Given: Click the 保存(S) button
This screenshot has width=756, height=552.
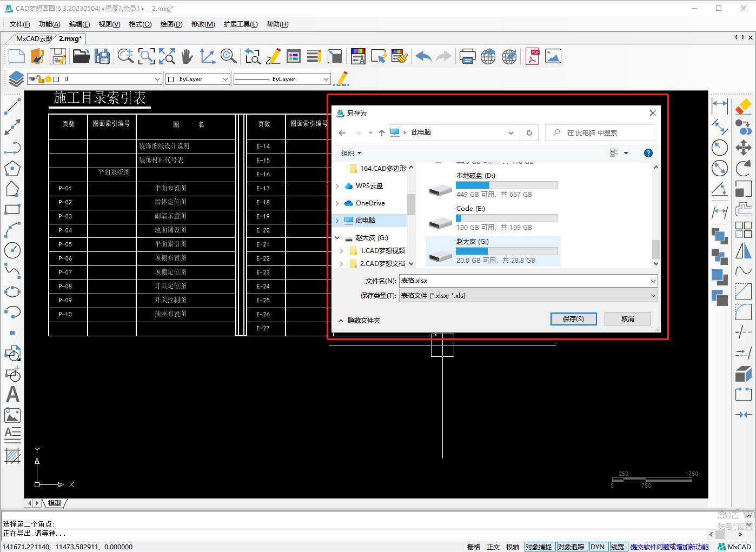Looking at the screenshot, I should [573, 319].
